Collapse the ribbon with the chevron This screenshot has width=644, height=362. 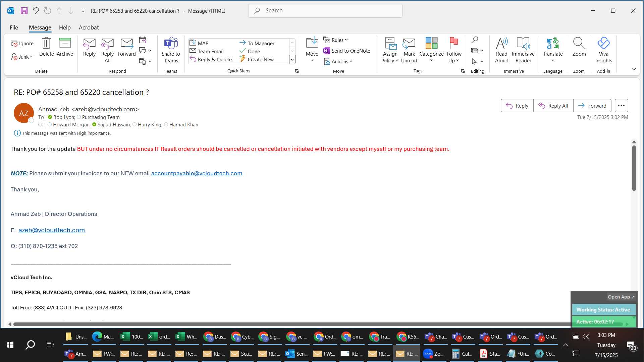[x=634, y=69]
